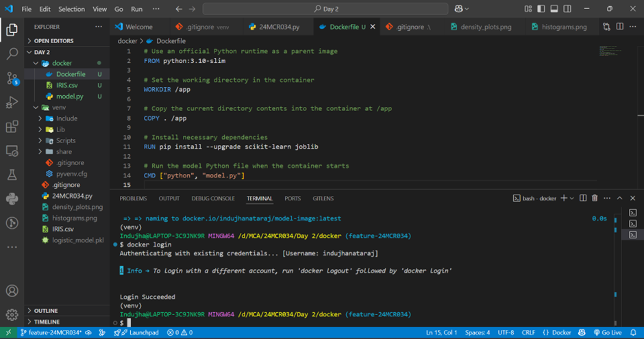Image resolution: width=644 pixels, height=339 pixels.
Task: Change CRLF end of line sequence
Action: 528,332
